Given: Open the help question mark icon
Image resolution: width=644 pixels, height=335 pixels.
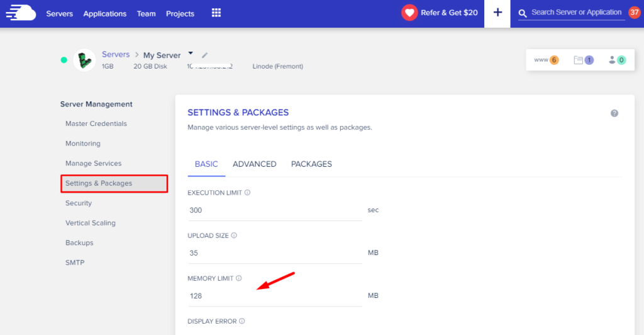Looking at the screenshot, I should click(x=614, y=113).
